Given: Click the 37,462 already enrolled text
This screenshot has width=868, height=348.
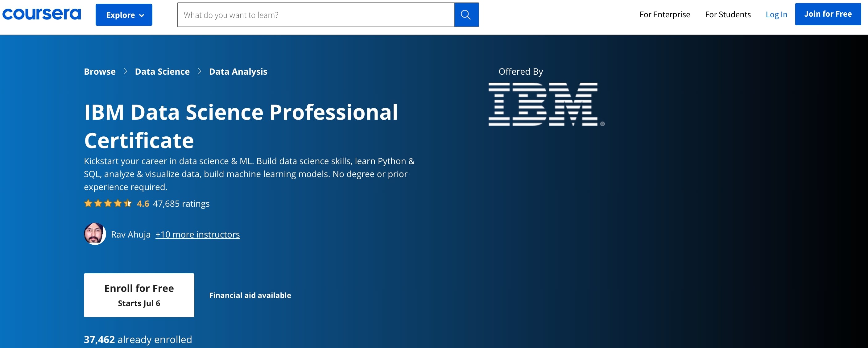Looking at the screenshot, I should pos(138,339).
